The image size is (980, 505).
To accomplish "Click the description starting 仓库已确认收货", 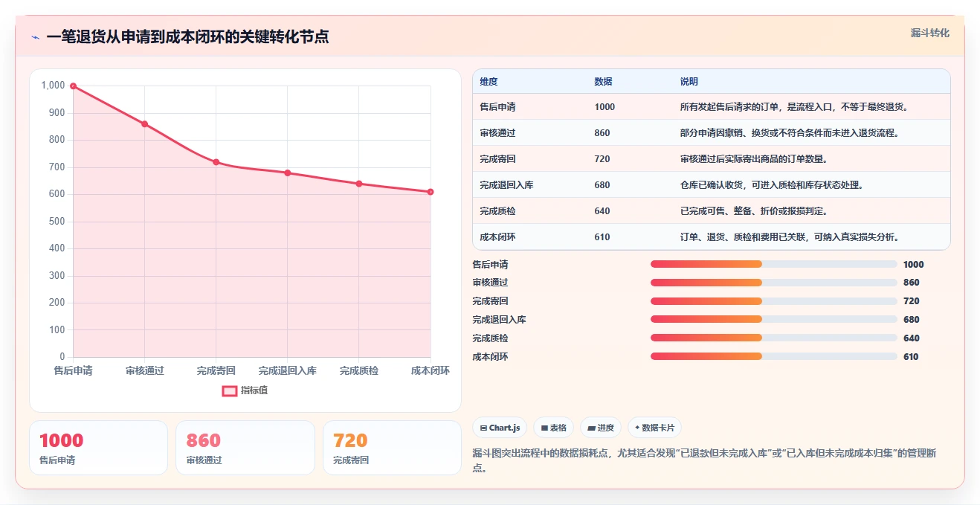I will 772,185.
